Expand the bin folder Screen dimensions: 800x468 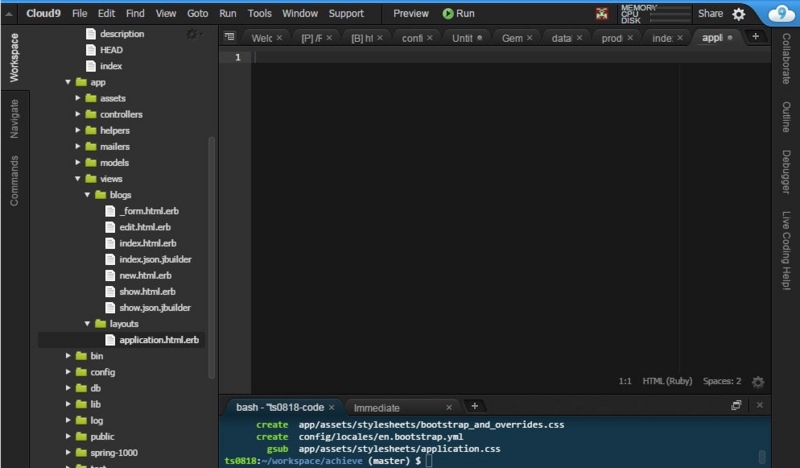[x=68, y=356]
